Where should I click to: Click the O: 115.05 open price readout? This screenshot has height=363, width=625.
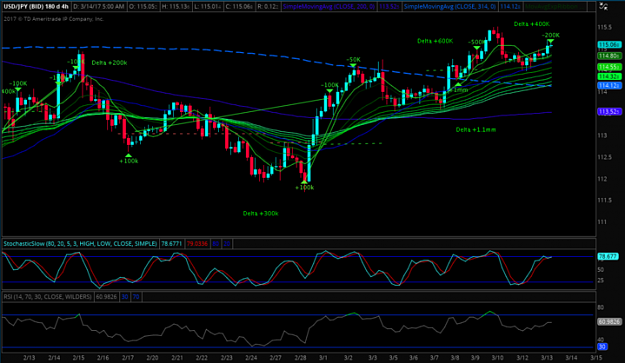click(143, 6)
